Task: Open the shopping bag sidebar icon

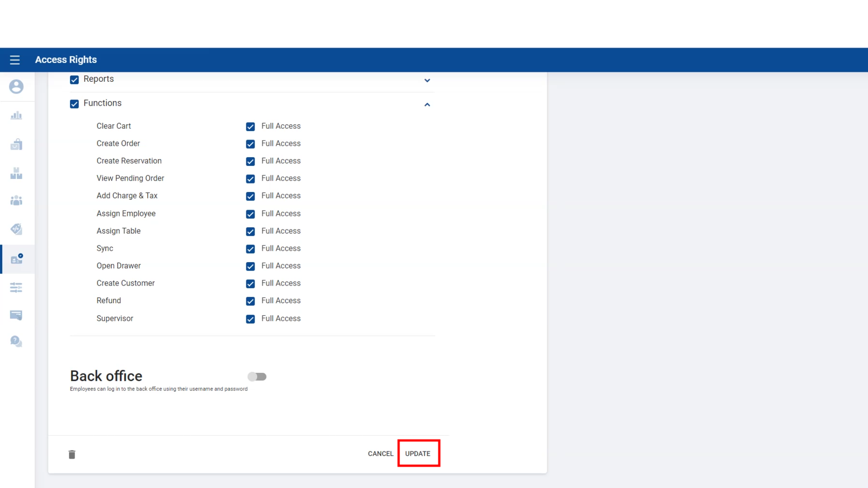Action: pos(16,145)
